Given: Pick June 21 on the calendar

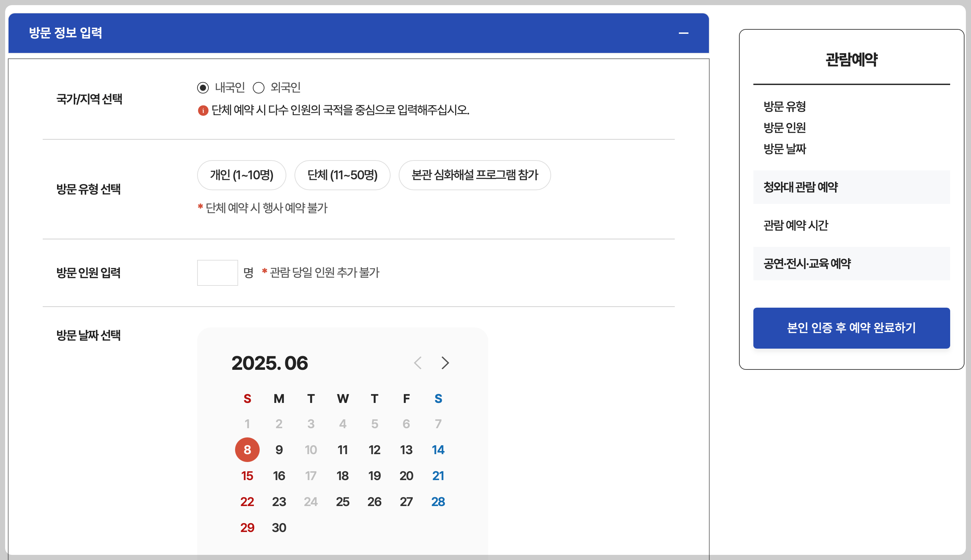Looking at the screenshot, I should (x=438, y=476).
